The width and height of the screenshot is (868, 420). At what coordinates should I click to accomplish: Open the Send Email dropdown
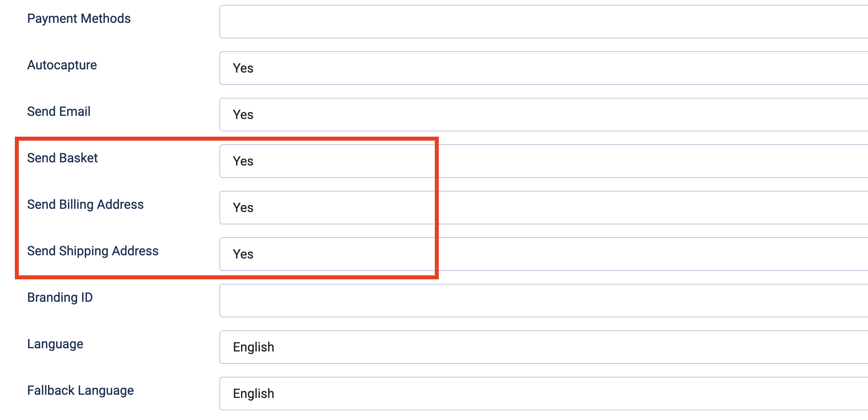point(400,115)
